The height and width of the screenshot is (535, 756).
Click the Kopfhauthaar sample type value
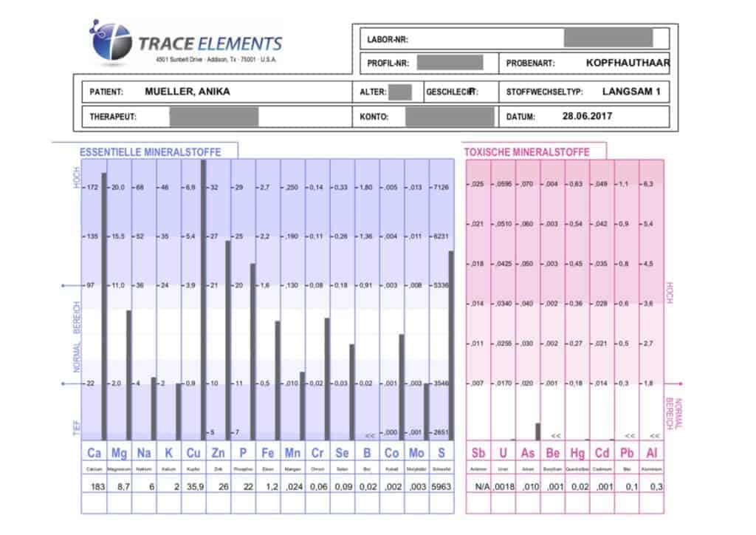click(628, 63)
